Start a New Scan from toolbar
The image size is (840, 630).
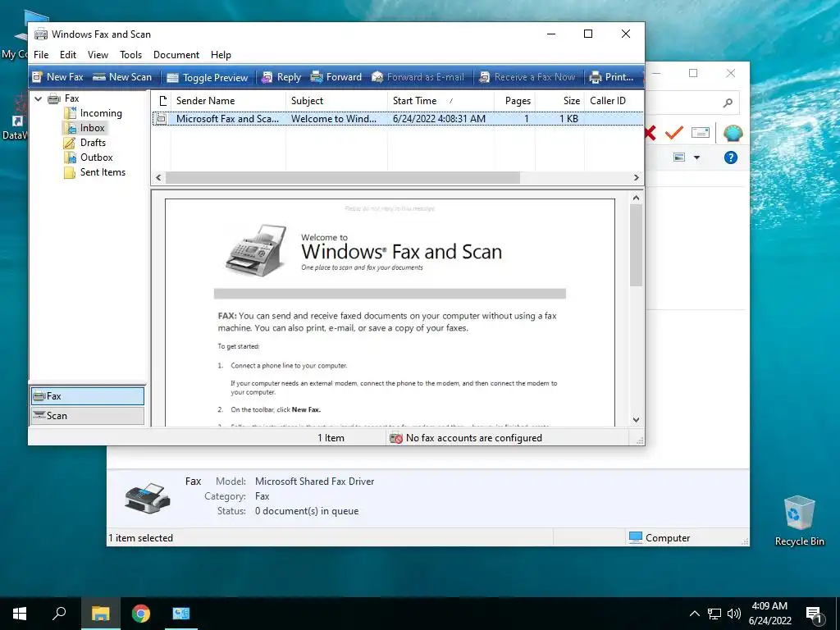click(122, 77)
